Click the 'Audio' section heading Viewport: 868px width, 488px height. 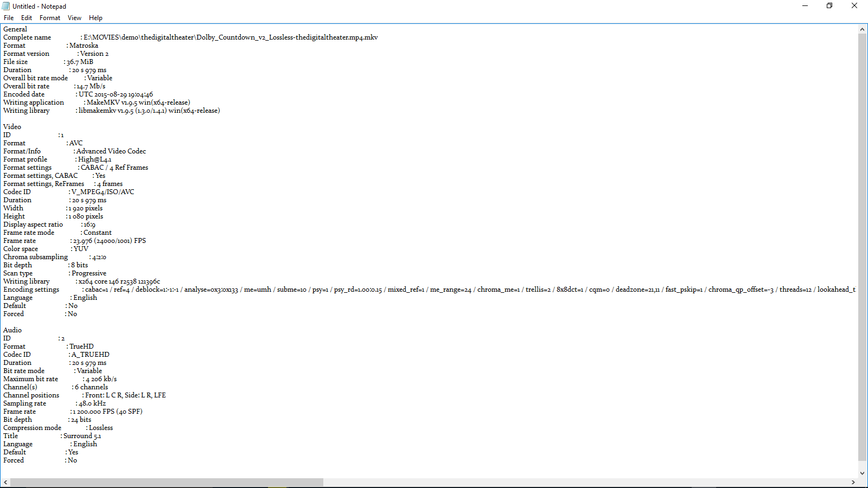(12, 330)
